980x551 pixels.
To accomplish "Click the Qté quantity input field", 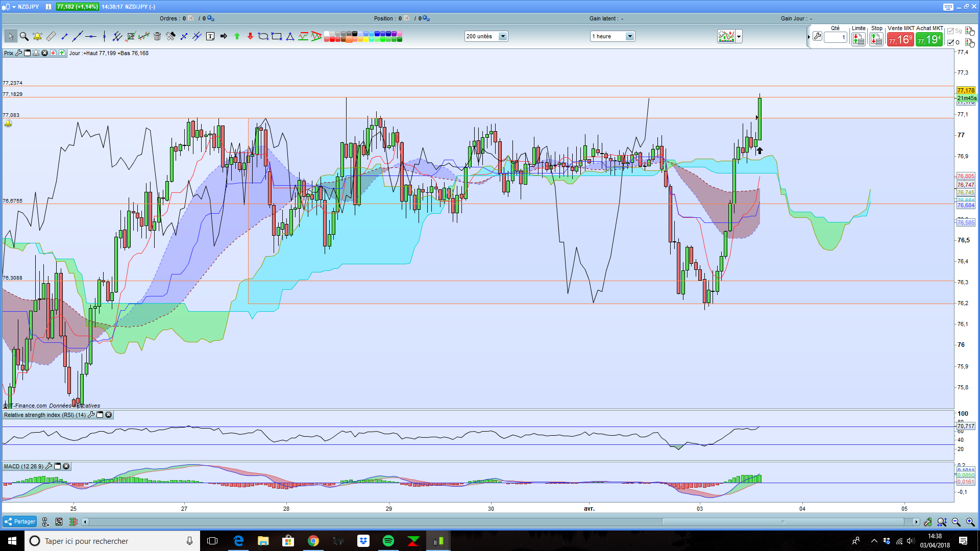I will [835, 37].
